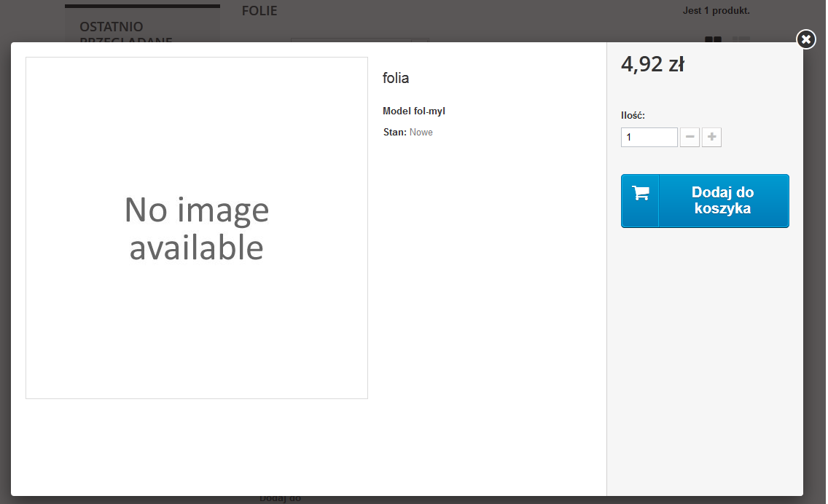The image size is (828, 504).
Task: Select the price 4,92 zł
Action: pyautogui.click(x=652, y=64)
